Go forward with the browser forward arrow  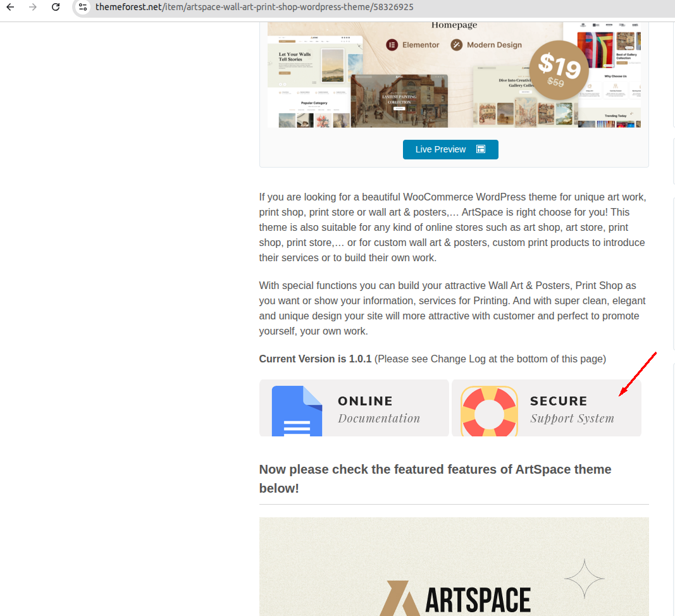(33, 7)
